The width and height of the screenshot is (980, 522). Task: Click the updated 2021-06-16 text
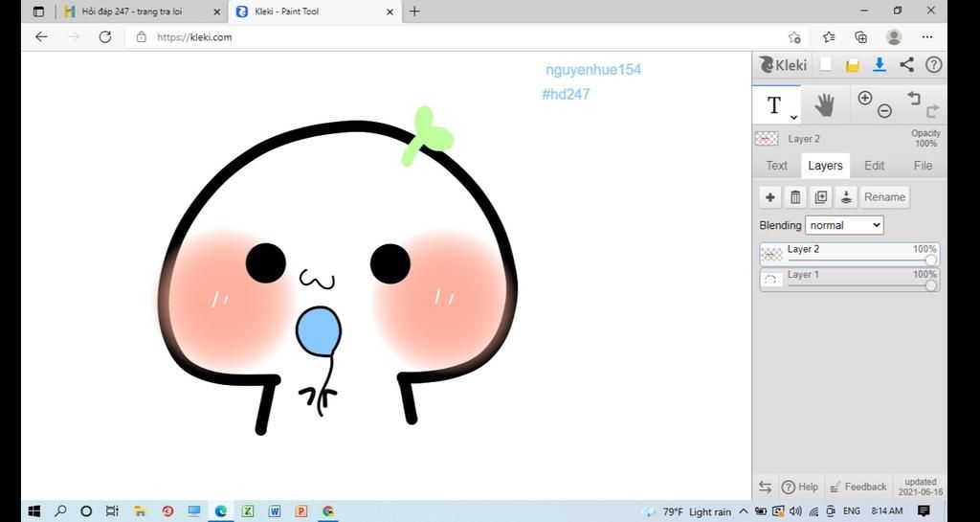coord(921,487)
